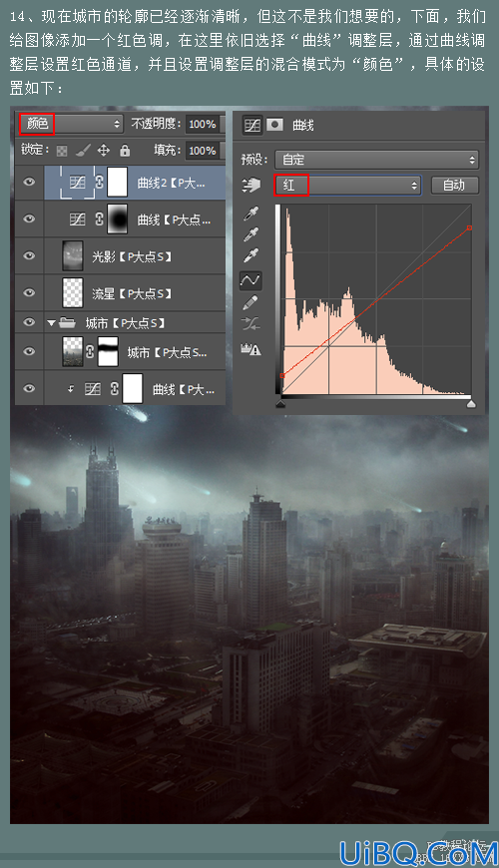The height and width of the screenshot is (868, 499).
Task: Select the 城市 group folder icon
Action: [x=67, y=322]
